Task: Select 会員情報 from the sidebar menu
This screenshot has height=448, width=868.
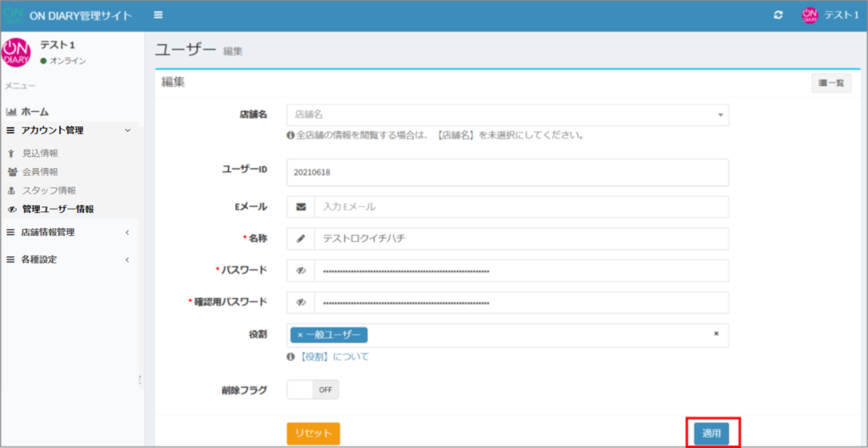Action: coord(40,172)
